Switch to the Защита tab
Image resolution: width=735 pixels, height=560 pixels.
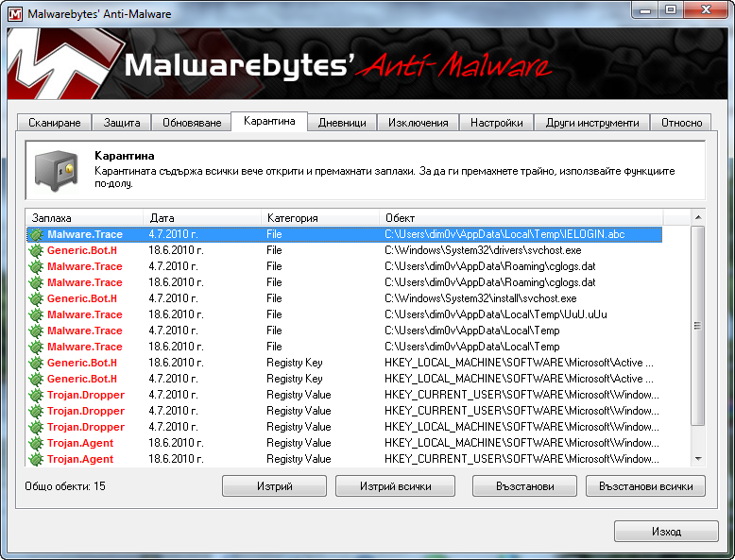(122, 123)
